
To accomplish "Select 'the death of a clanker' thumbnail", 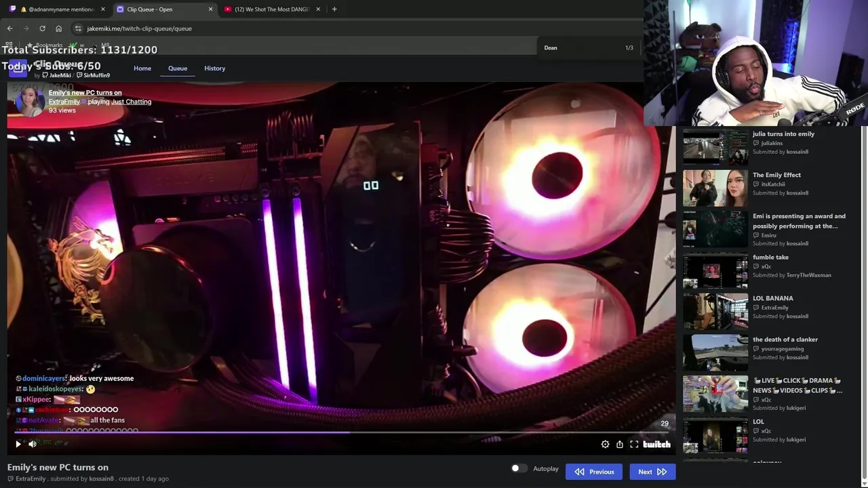I will pos(715,352).
